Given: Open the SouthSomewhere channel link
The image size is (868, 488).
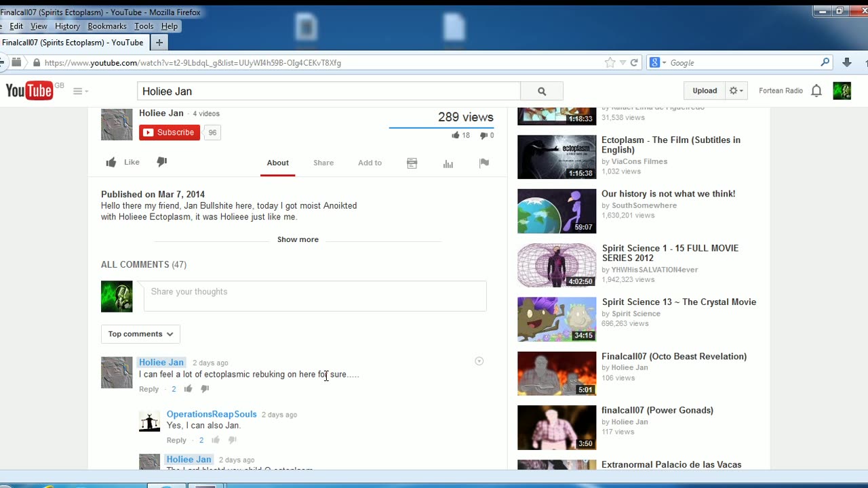Looking at the screenshot, I should click(644, 205).
